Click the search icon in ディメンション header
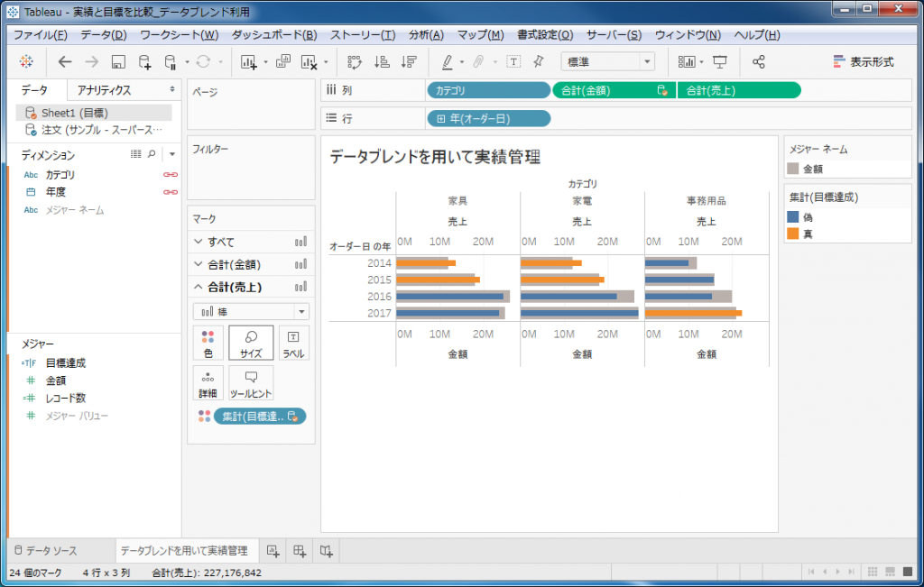 [152, 154]
